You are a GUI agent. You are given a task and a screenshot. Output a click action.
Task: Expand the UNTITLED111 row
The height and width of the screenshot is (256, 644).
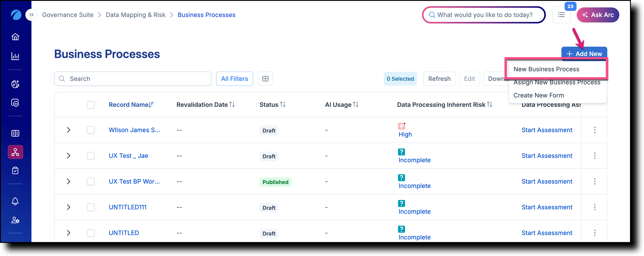point(69,207)
